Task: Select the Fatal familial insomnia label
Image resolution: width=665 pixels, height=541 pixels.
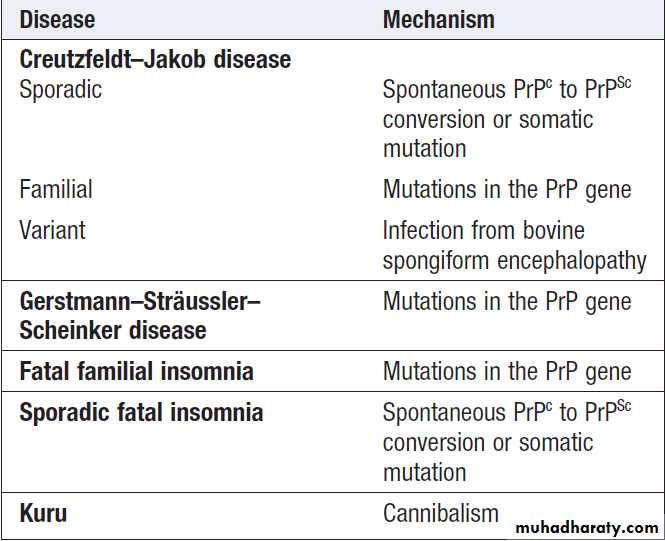Action: coord(136,372)
